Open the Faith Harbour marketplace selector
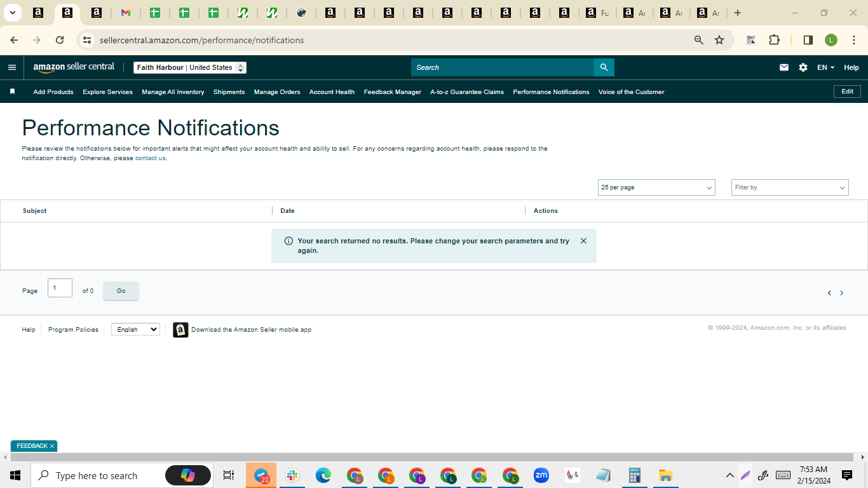 [x=190, y=67]
